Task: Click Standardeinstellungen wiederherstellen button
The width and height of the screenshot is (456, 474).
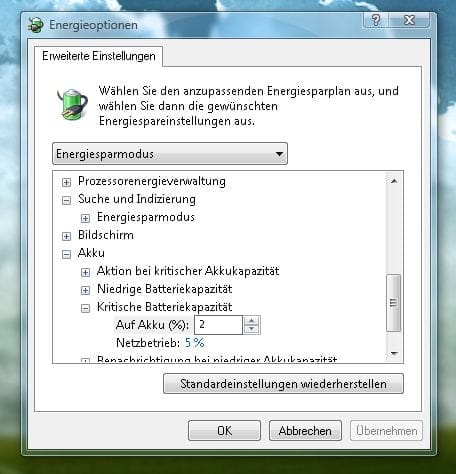Action: (283, 384)
